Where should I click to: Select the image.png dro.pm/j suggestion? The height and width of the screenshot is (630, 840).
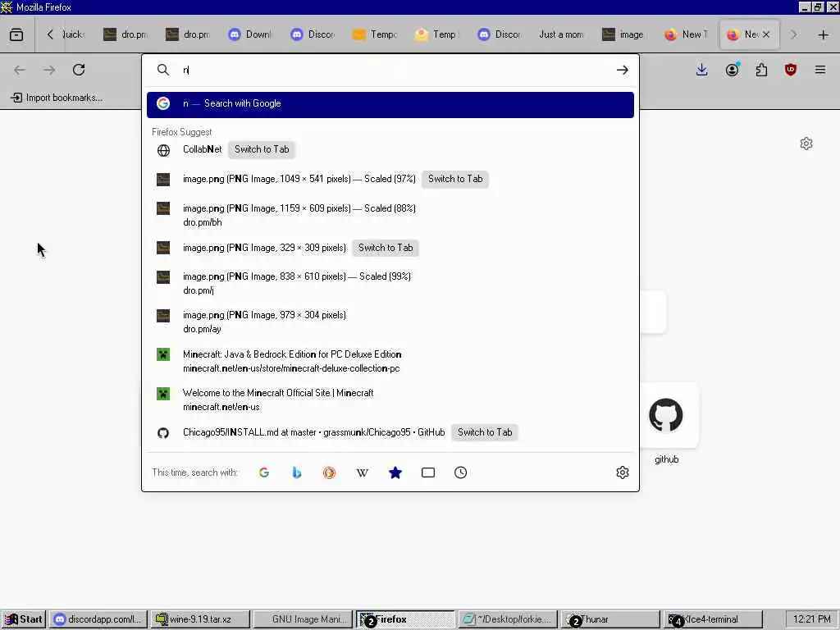(390, 283)
